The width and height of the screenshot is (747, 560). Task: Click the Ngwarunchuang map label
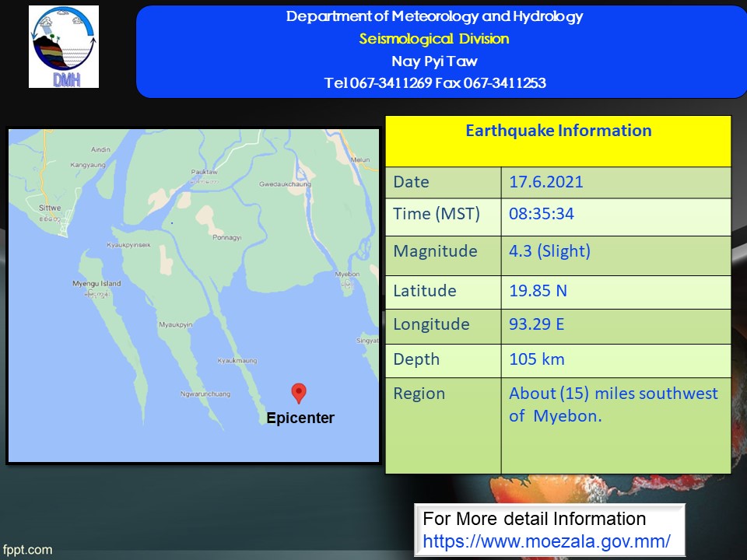204,394
